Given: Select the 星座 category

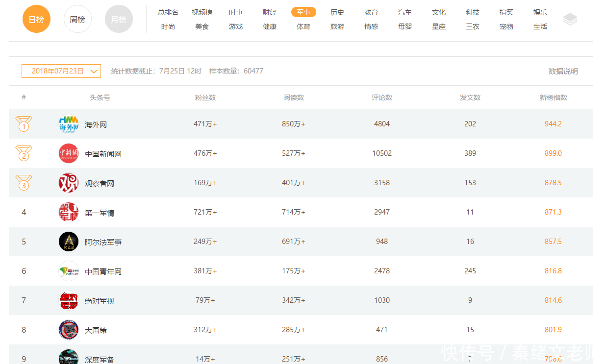Looking at the screenshot, I should (439, 26).
